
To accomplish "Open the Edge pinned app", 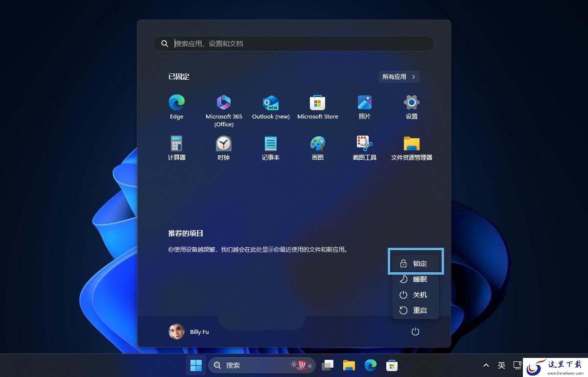I will [177, 107].
